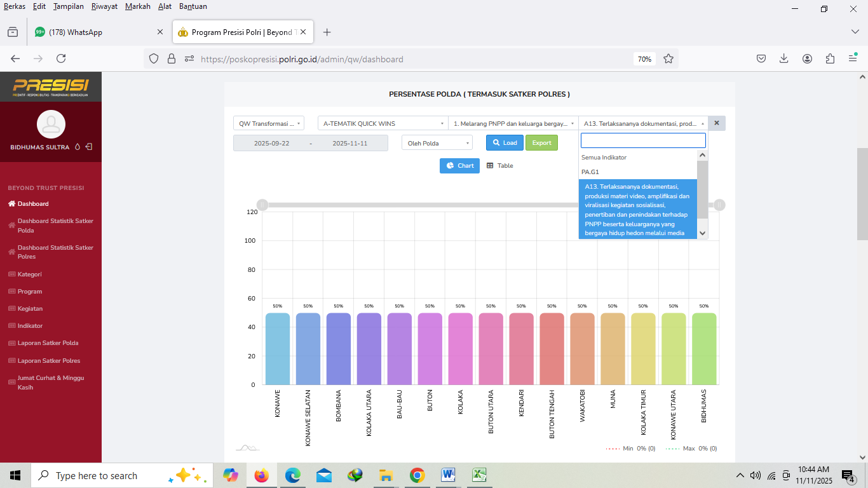The image size is (868, 488).
Task: Reload the page with browser refresh icon
Action: [x=61, y=58]
